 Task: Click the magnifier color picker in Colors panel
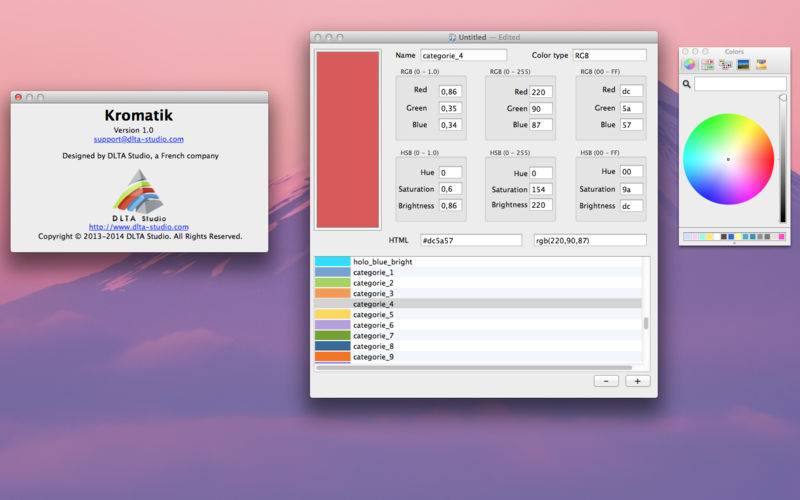687,84
